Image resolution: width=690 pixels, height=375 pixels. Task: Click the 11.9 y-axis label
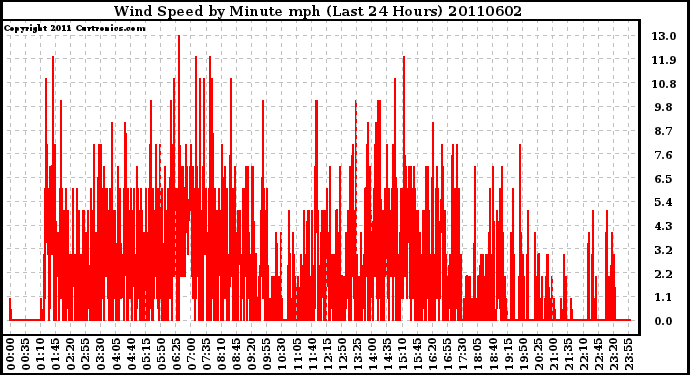[664, 60]
